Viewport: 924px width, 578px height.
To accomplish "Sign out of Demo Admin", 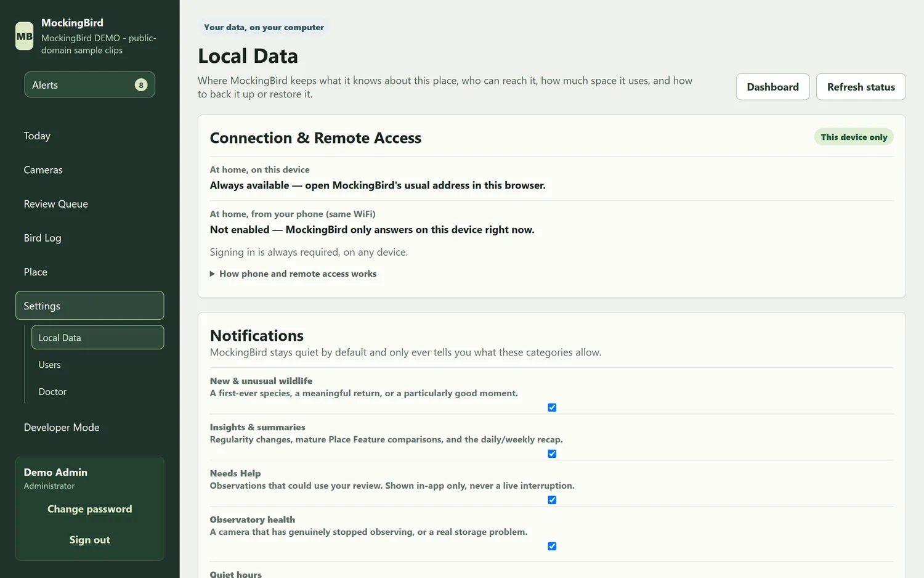I will point(90,540).
